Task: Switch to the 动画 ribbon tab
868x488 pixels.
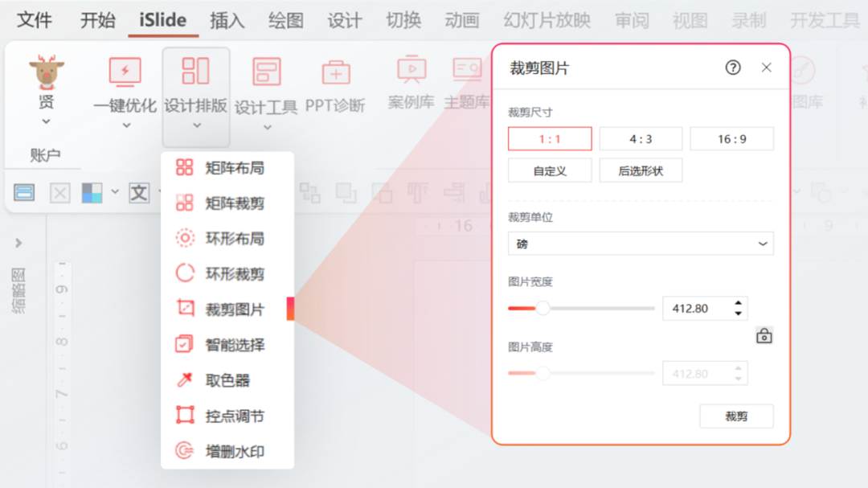Action: click(461, 20)
